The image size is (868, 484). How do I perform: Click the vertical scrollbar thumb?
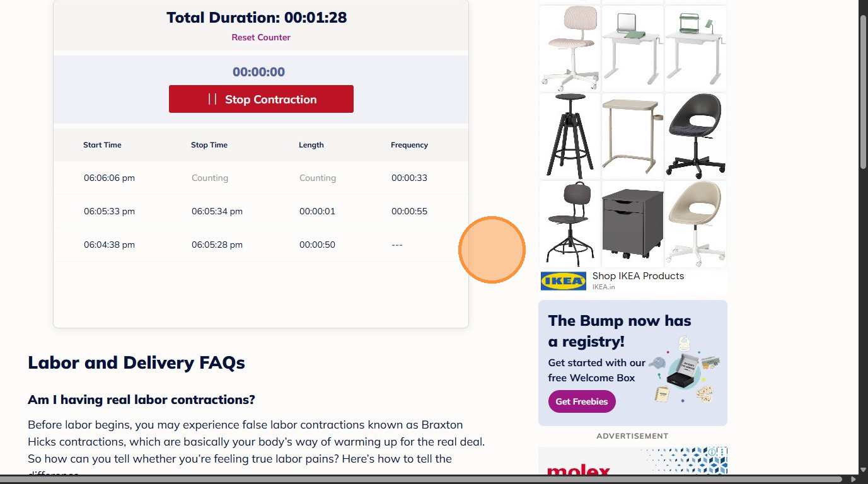click(x=863, y=91)
